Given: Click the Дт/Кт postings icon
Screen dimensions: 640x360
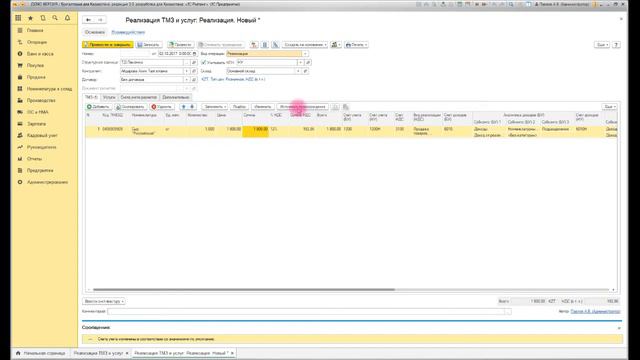Looking at the screenshot, I should (x=254, y=44).
